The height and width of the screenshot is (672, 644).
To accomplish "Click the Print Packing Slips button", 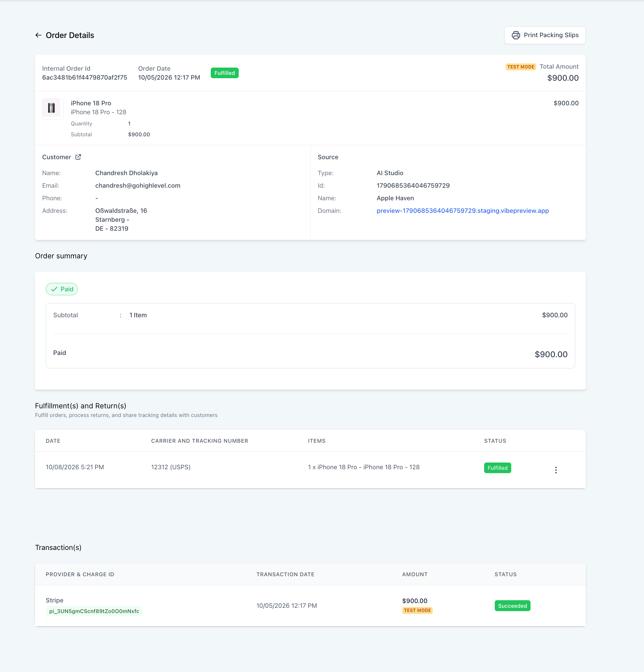I will point(544,35).
